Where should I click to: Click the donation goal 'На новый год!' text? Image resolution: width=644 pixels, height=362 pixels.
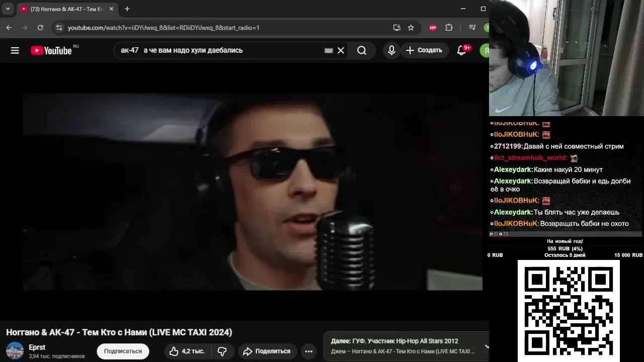(x=565, y=241)
